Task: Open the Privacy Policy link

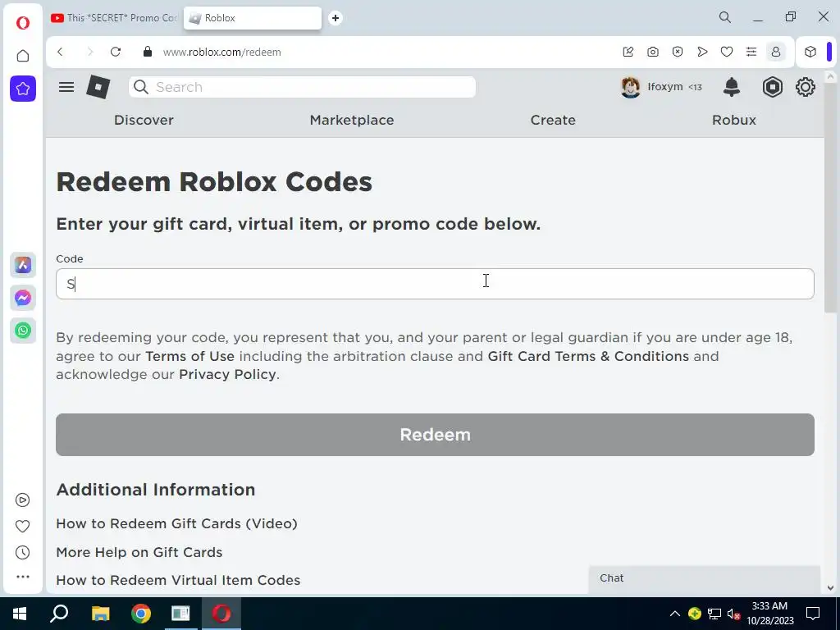Action: pyautogui.click(x=228, y=374)
